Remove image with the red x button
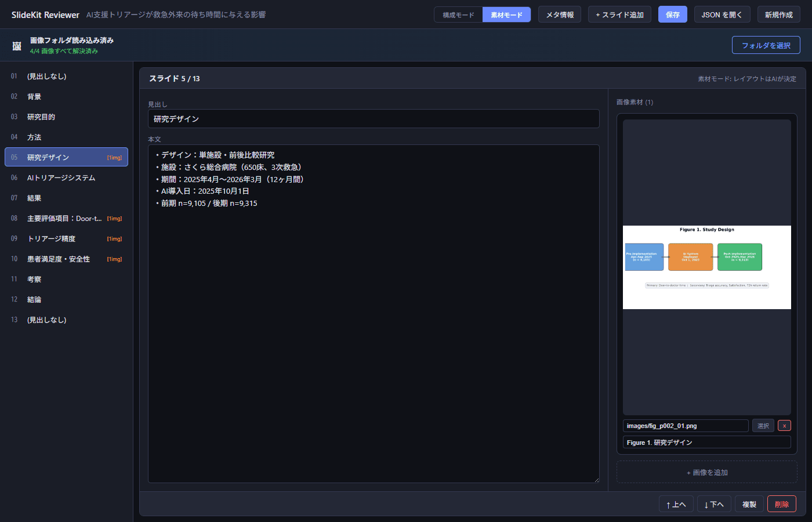Viewport: 812px width, 522px height. click(784, 426)
